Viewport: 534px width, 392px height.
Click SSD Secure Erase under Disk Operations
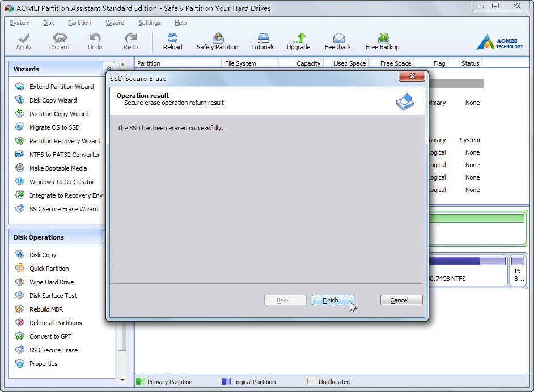pos(53,350)
